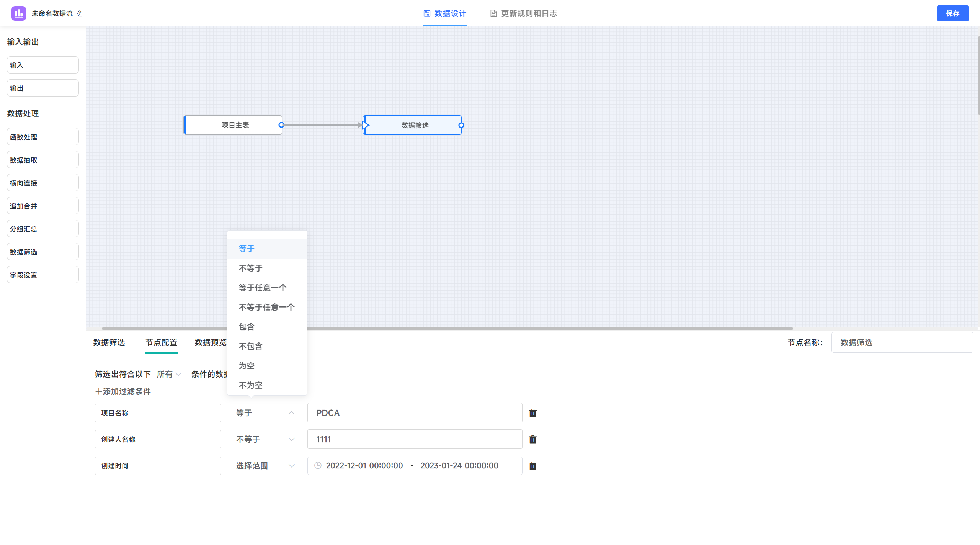The image size is (980, 545).
Task: Click the vertical scrollbar on right edge
Action: point(978,75)
